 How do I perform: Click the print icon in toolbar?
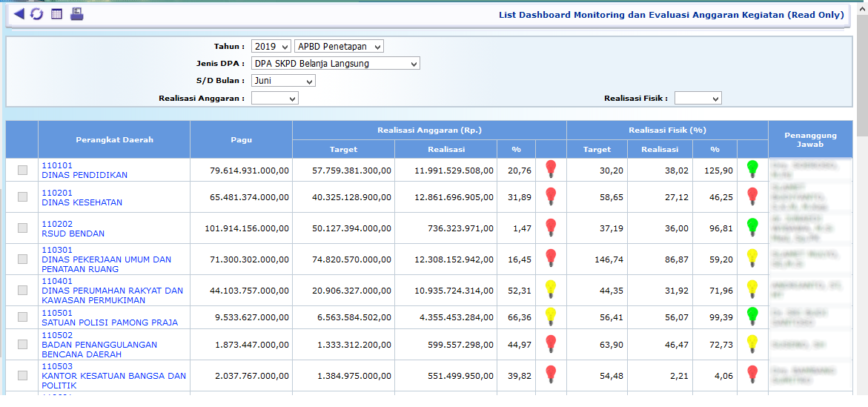(77, 14)
